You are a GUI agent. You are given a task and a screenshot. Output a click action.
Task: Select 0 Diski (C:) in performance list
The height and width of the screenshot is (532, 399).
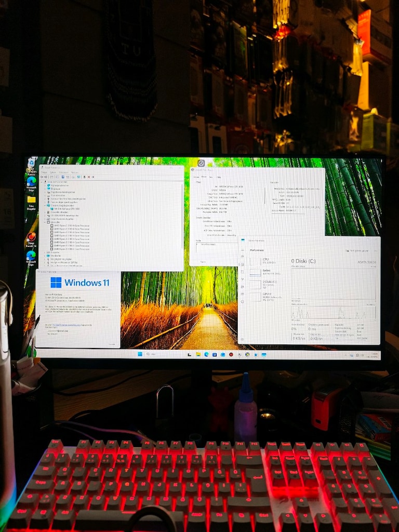pos(264,284)
